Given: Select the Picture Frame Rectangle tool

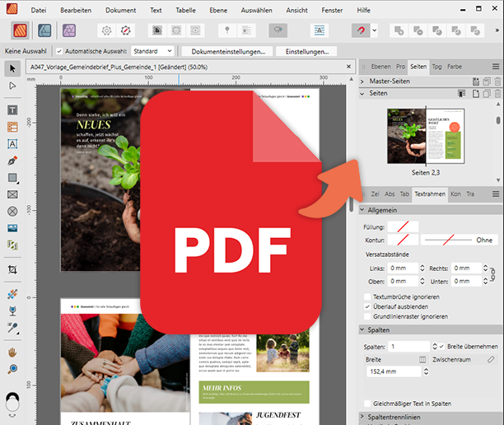Looking at the screenshot, I should [12, 194].
